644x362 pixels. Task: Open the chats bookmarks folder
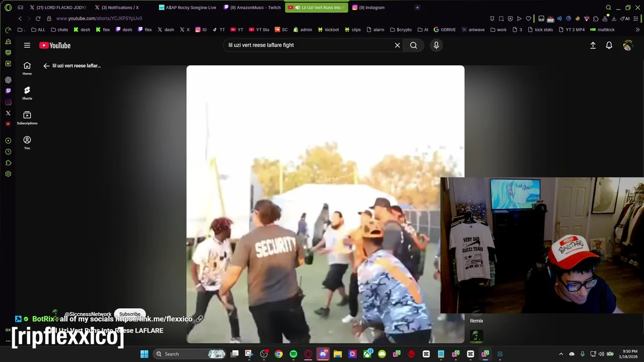pyautogui.click(x=59, y=30)
